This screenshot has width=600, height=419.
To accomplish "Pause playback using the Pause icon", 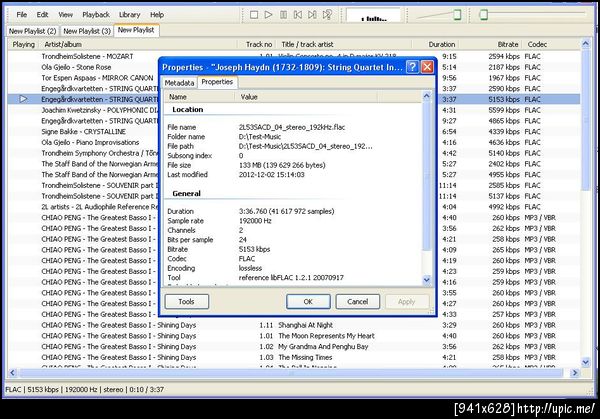I will [x=284, y=15].
